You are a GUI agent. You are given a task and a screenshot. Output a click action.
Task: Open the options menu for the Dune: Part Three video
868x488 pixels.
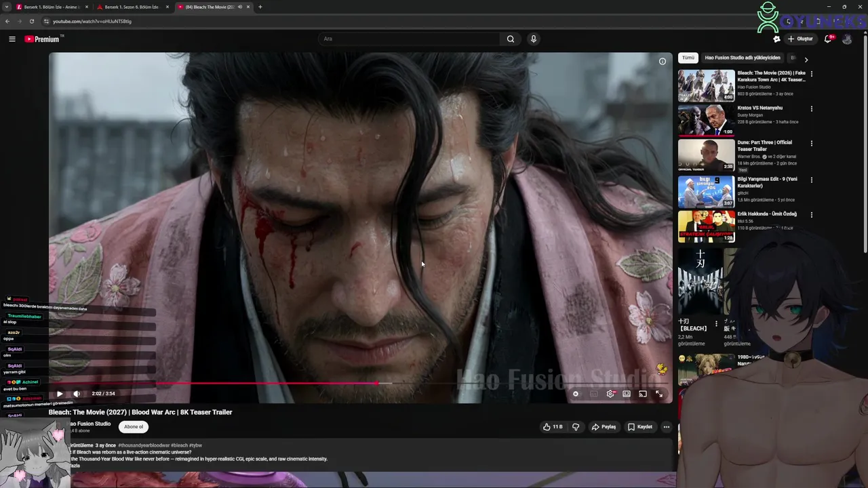coord(811,144)
